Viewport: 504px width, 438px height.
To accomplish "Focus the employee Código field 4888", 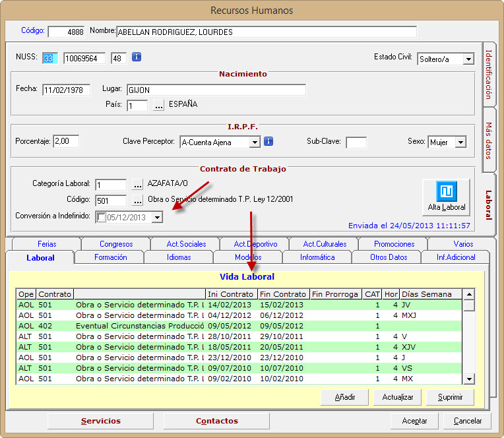I will pyautogui.click(x=66, y=32).
